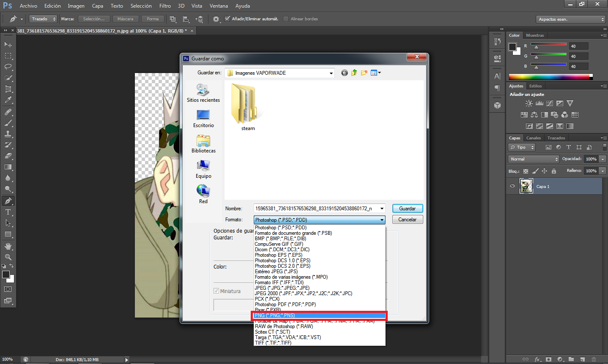Open Archivo menu

28,6
